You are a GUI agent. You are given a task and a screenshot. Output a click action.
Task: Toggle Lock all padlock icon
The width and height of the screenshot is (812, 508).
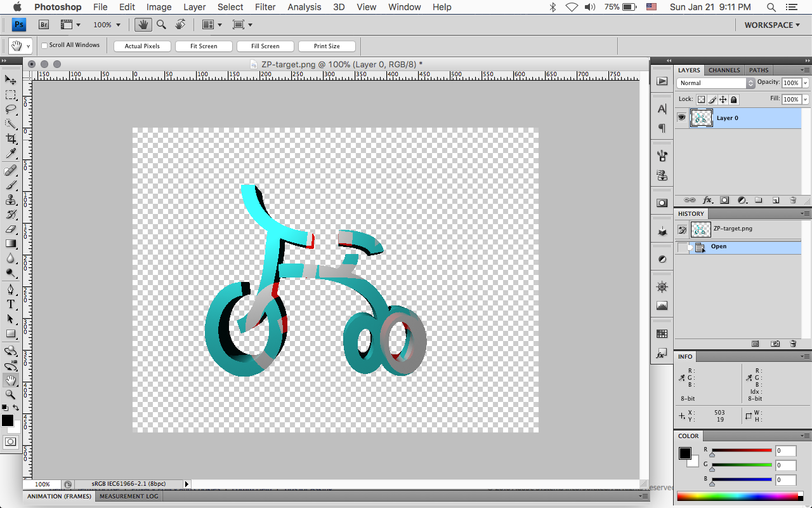tap(733, 100)
